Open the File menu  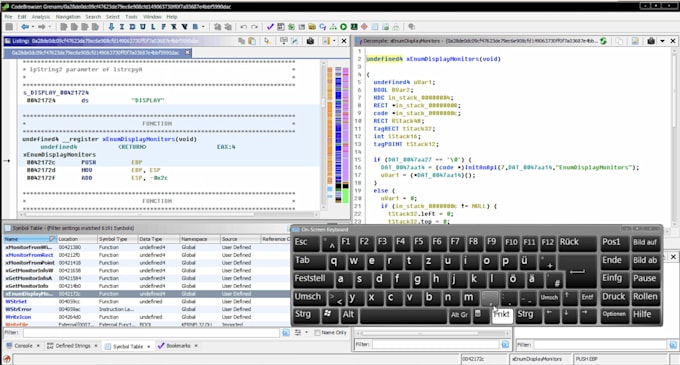tap(8, 17)
